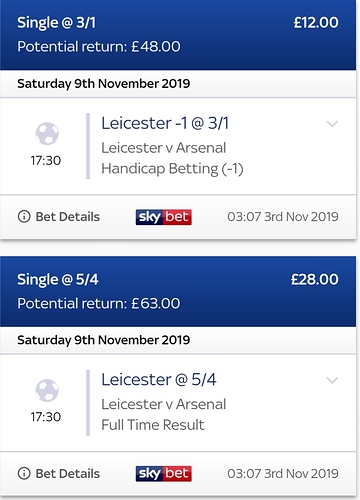This screenshot has height=500, width=360.
Task: Click Potential return £63.00 text
Action: point(99,303)
